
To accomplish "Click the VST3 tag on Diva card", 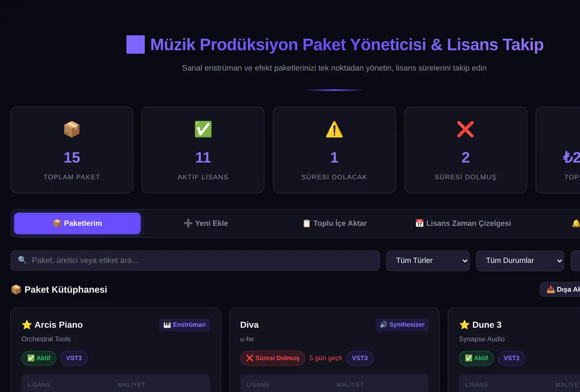I will pos(360,358).
